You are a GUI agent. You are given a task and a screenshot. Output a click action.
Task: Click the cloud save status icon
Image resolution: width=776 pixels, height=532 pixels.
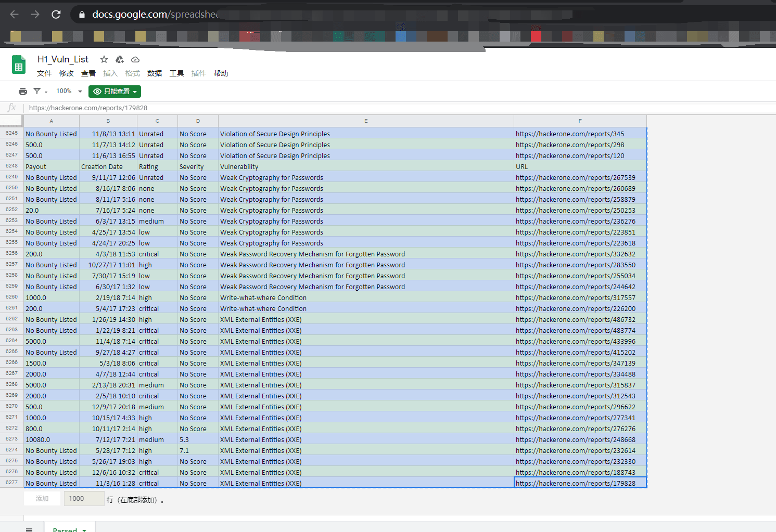[x=135, y=59]
